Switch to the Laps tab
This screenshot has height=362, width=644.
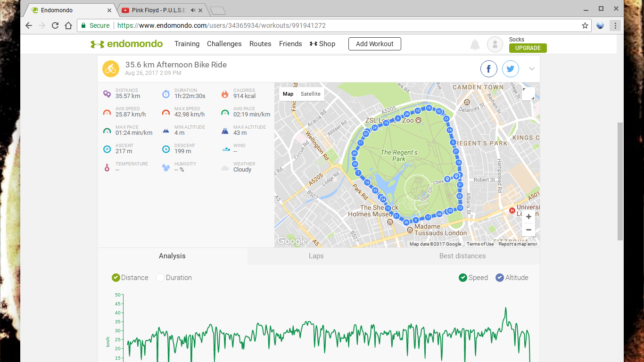pos(316,256)
